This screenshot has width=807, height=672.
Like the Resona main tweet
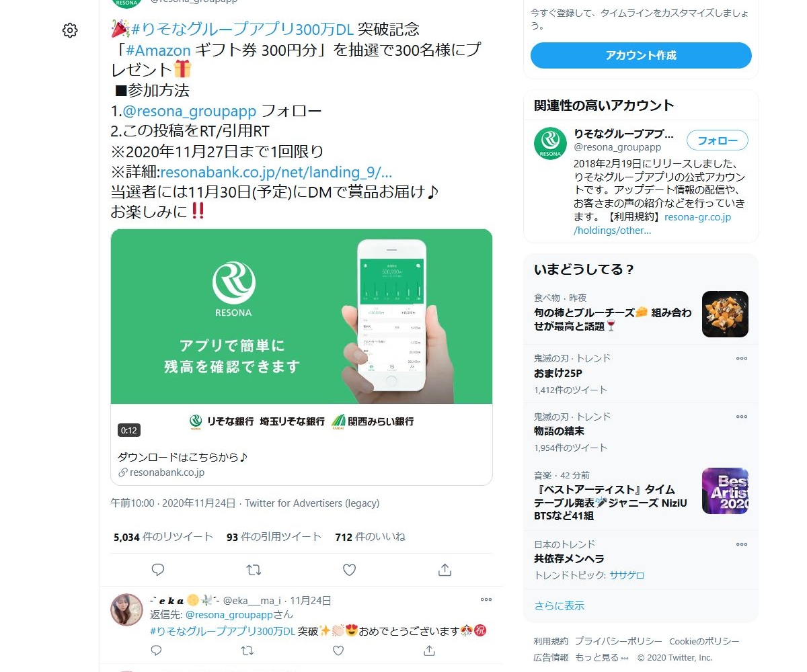point(349,570)
